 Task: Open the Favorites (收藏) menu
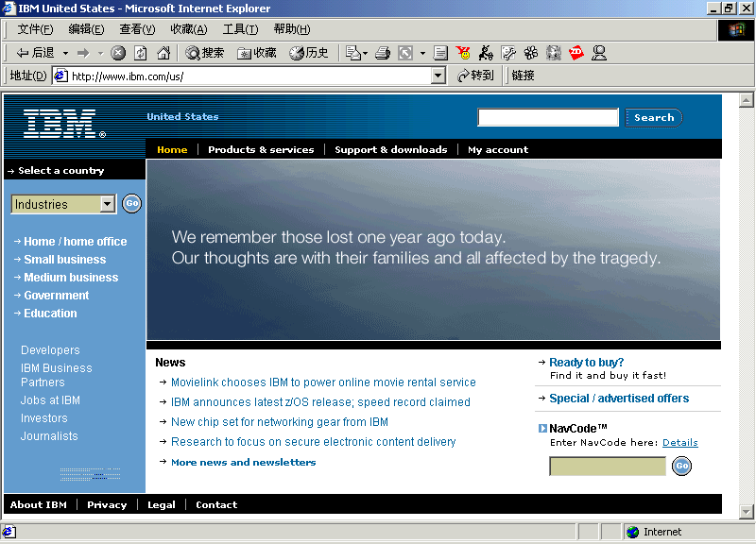point(189,29)
